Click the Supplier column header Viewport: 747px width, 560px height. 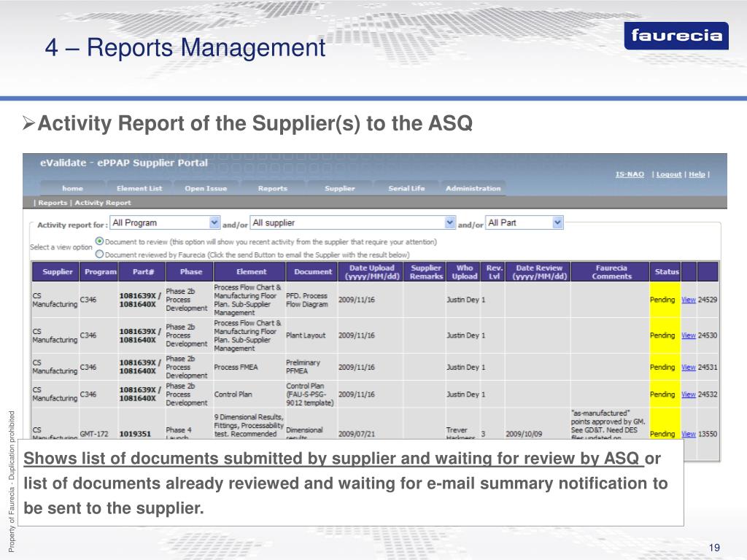click(55, 272)
